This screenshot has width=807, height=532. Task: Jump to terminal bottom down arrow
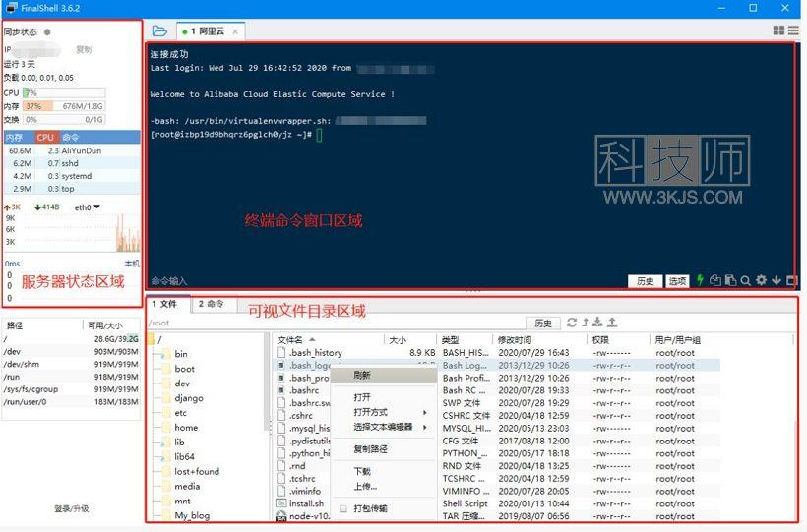tap(776, 280)
